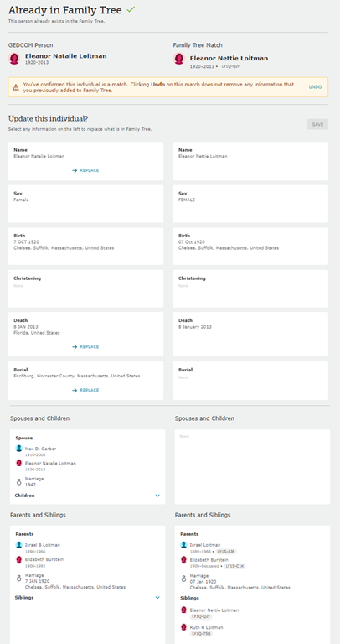Undo the confirmed match
Screen dimensions: 340x644
[x=315, y=87]
